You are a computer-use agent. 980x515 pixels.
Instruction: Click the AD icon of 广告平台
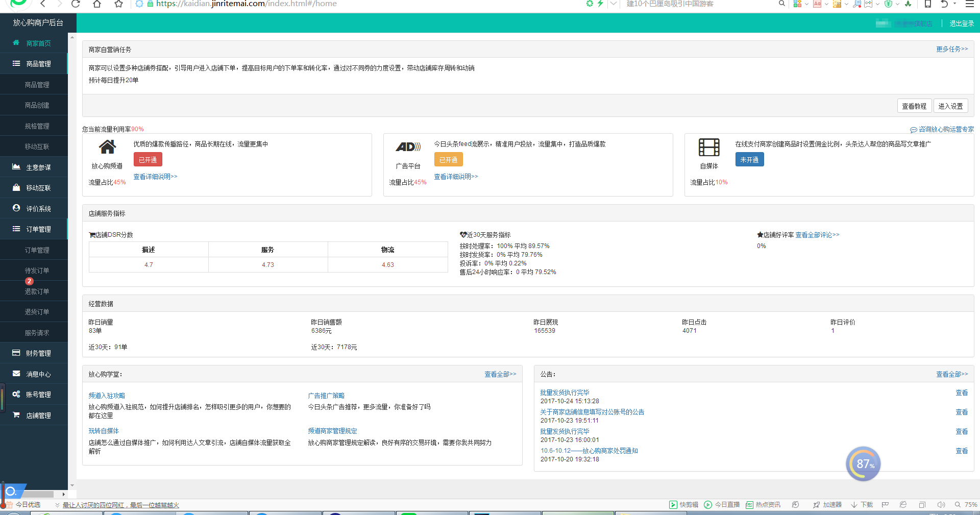tap(408, 148)
